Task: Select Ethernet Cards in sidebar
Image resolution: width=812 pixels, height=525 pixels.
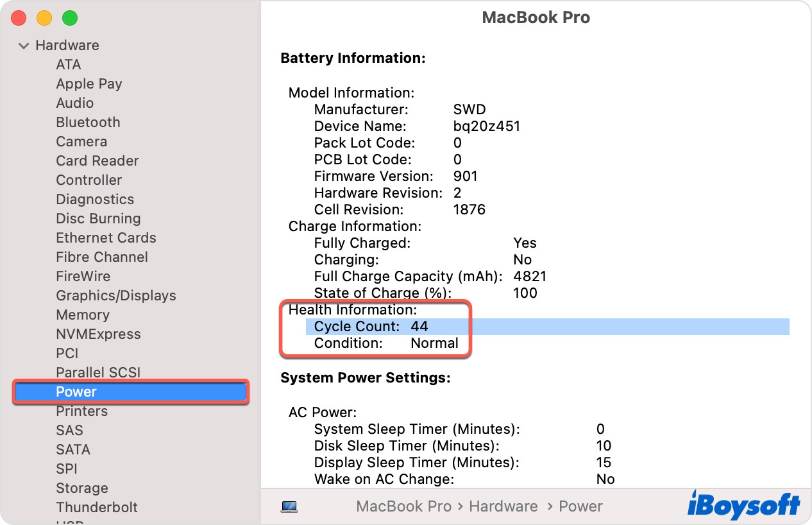Action: [x=106, y=238]
